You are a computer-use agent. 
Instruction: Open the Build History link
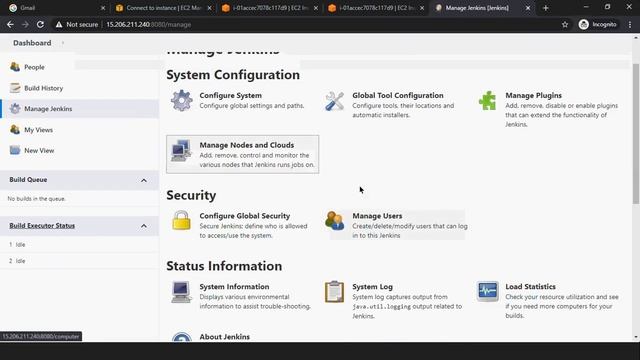pos(44,88)
